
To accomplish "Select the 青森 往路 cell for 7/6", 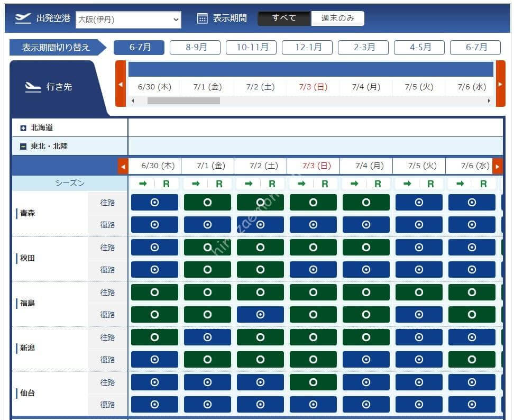I will [x=472, y=202].
